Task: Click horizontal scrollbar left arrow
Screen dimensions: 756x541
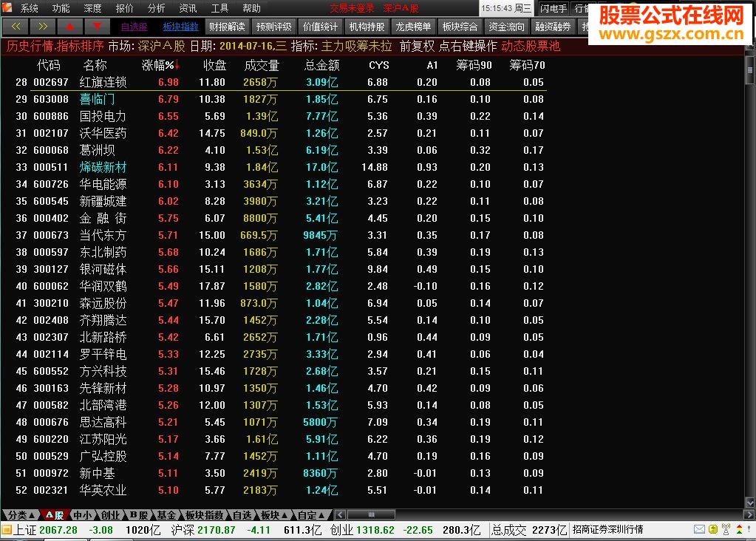Action: pos(340,514)
